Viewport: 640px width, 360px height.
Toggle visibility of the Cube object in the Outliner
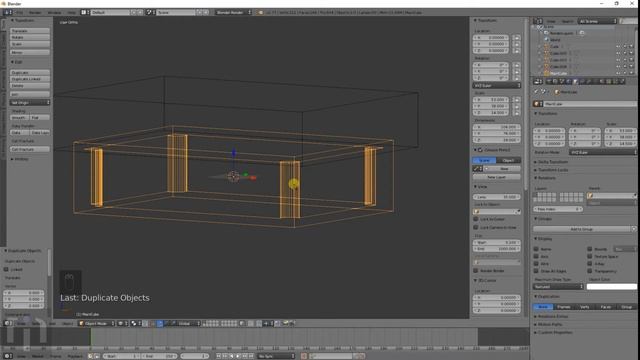(618, 47)
